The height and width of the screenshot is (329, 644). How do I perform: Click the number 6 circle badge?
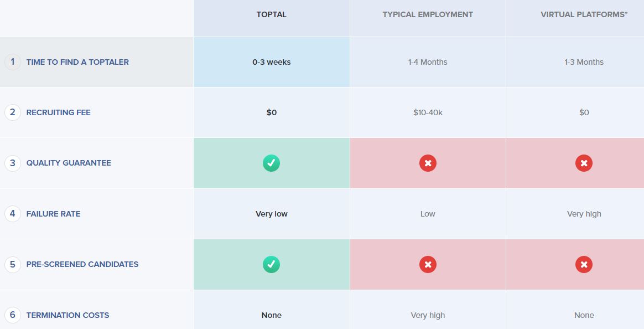(13, 315)
